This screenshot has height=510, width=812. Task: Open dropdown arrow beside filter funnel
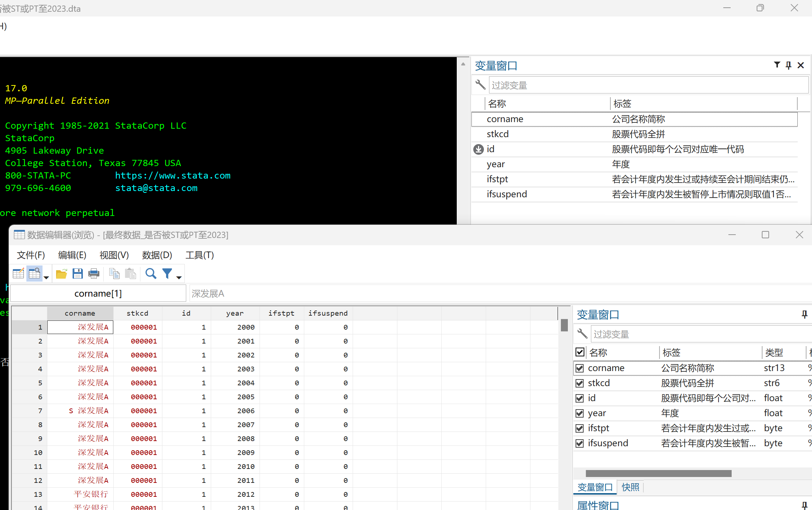(179, 278)
